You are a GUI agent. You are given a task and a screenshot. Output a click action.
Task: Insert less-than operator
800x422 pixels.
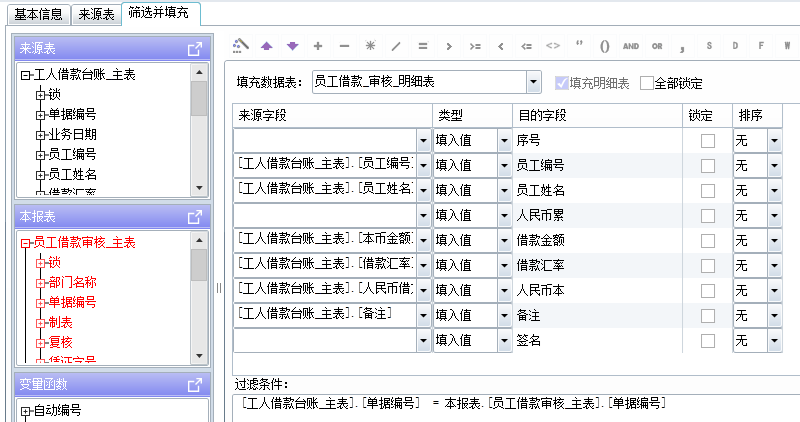pos(501,46)
